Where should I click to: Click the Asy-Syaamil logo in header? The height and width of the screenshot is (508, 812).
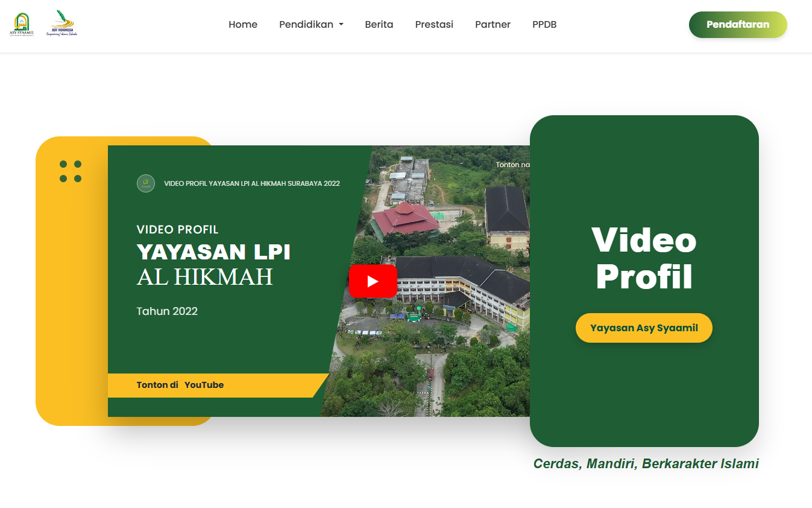coord(22,24)
